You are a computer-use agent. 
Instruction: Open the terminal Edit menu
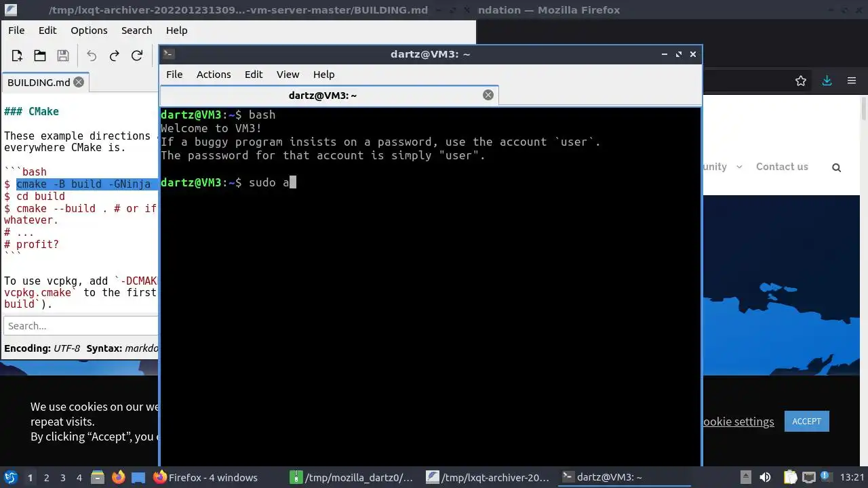coord(254,75)
